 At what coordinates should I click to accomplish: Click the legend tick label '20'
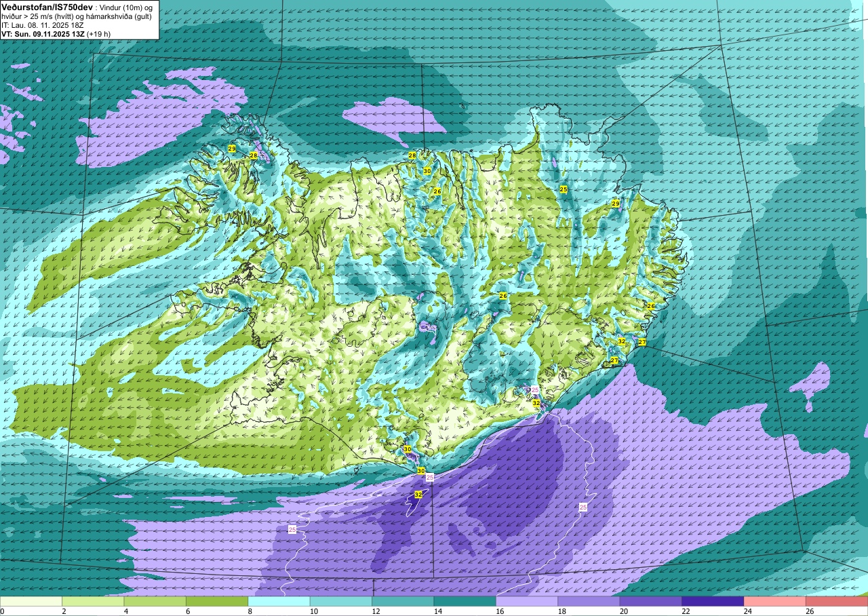coord(624,611)
